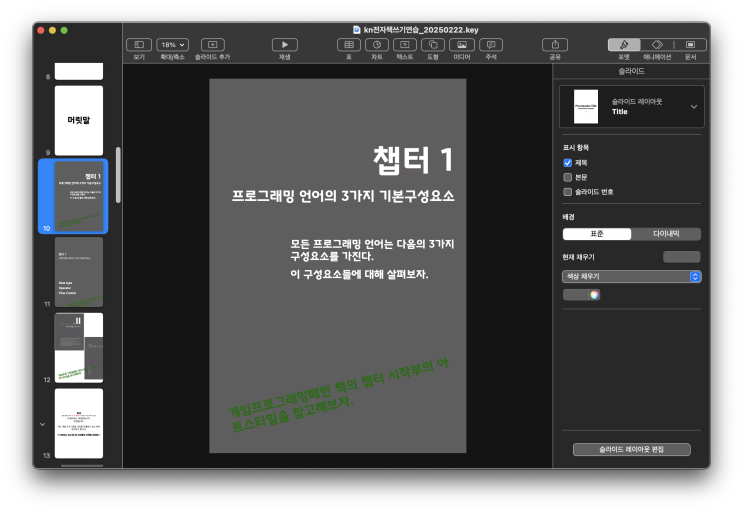Open the 공유 share icon
The height and width of the screenshot is (512, 743).
coord(555,45)
